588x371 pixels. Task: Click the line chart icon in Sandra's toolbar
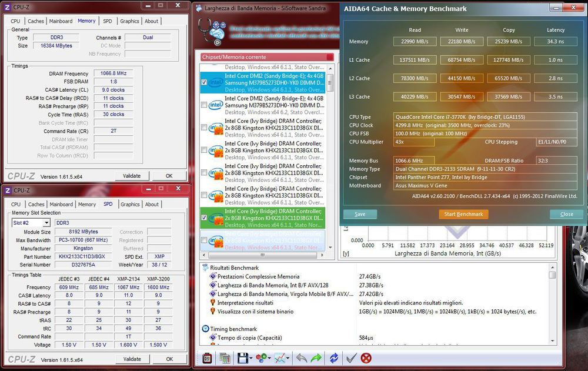(x=279, y=358)
